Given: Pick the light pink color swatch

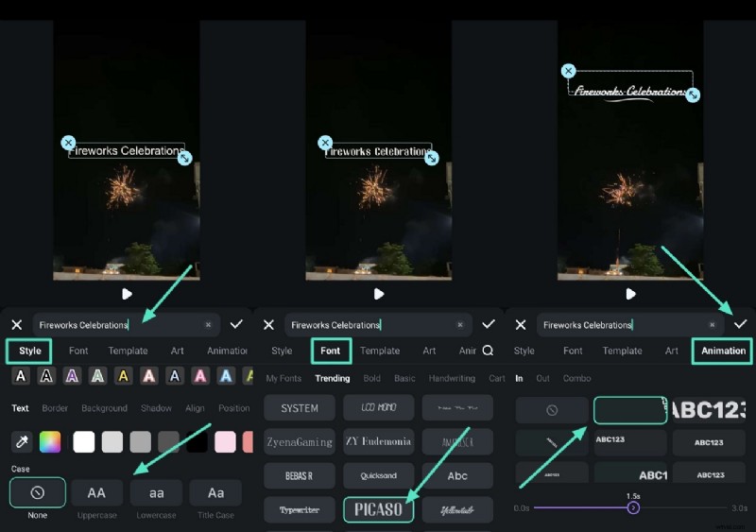Looking at the screenshot, I should [x=225, y=441].
